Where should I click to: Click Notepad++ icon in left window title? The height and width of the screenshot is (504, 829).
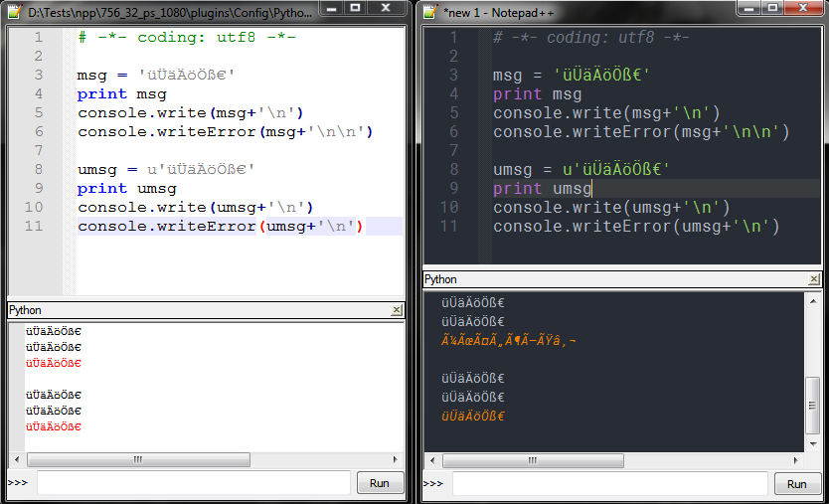[x=14, y=12]
